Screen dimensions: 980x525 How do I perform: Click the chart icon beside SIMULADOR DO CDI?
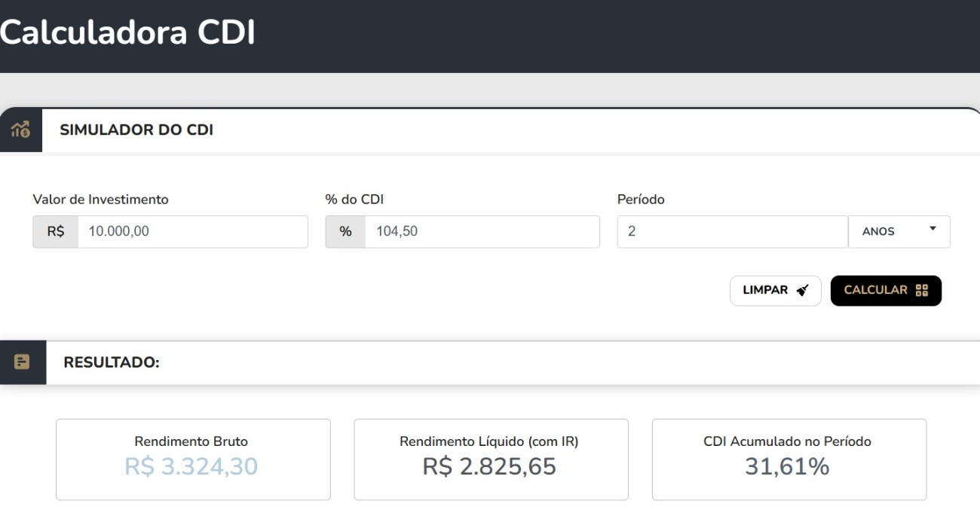(x=20, y=129)
